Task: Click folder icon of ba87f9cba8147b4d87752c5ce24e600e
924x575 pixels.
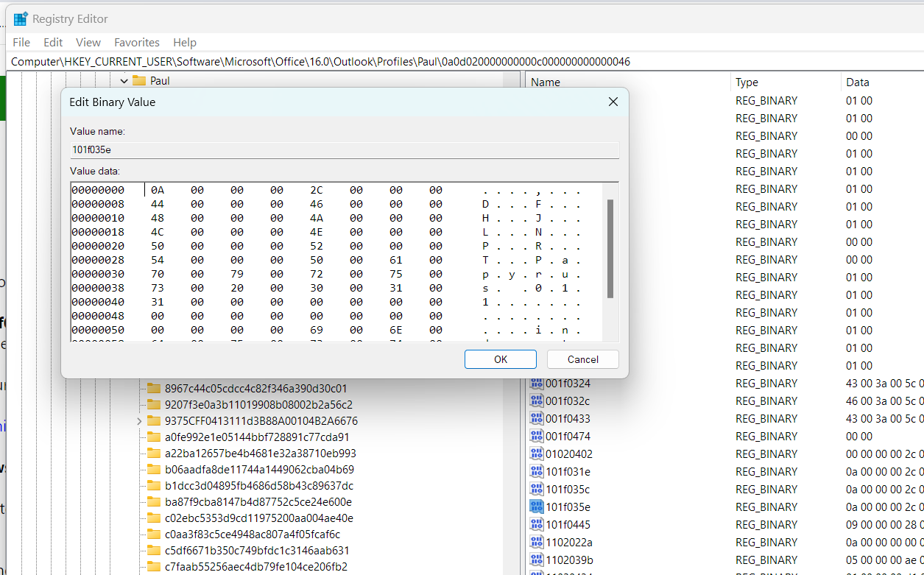Action: tap(154, 501)
